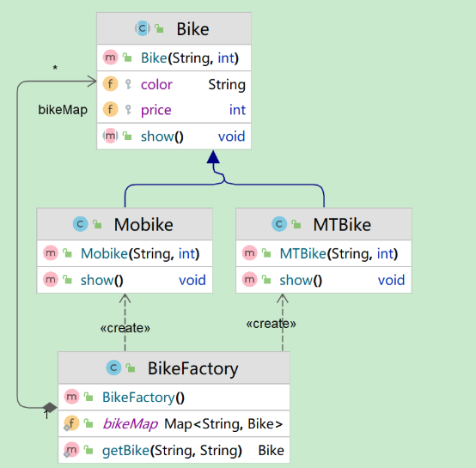Click the class icon beside MTBike
The height and width of the screenshot is (468, 476).
pos(279,224)
